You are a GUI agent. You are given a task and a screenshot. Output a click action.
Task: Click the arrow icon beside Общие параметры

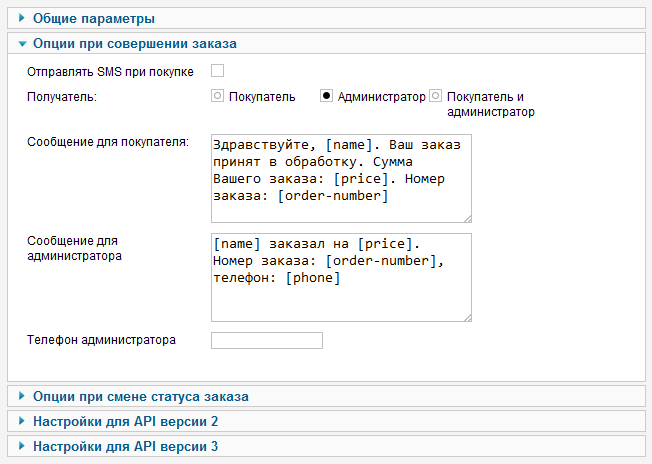[22, 18]
